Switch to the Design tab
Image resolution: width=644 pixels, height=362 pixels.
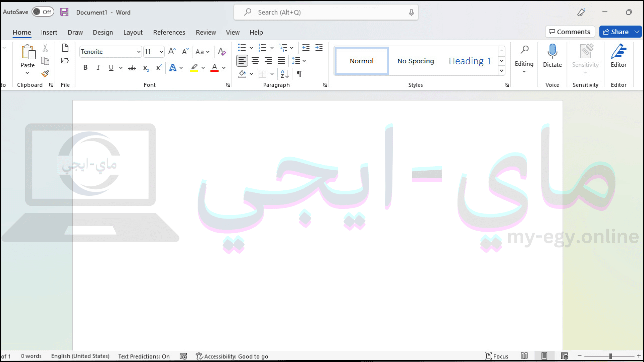point(103,32)
